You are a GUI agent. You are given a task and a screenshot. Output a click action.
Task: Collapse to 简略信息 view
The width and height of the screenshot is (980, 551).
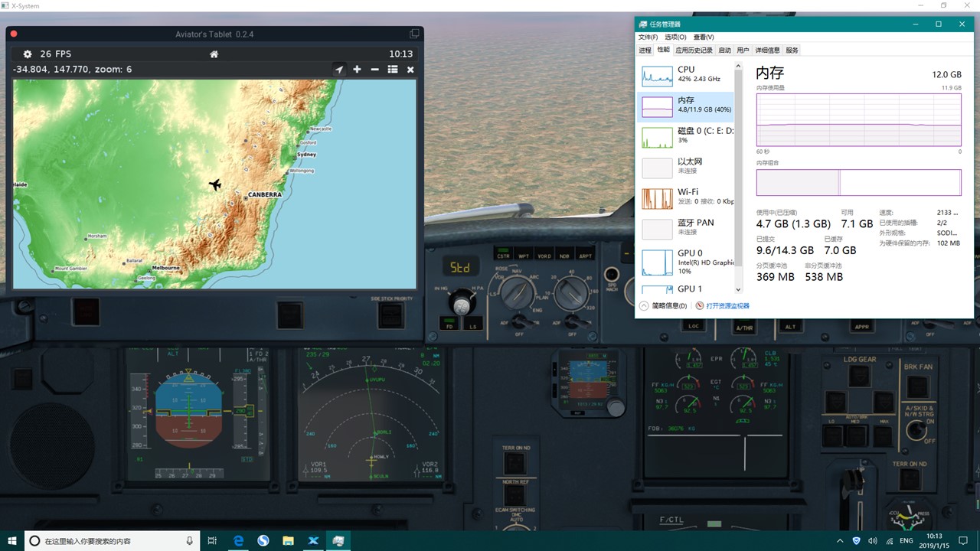tap(663, 305)
